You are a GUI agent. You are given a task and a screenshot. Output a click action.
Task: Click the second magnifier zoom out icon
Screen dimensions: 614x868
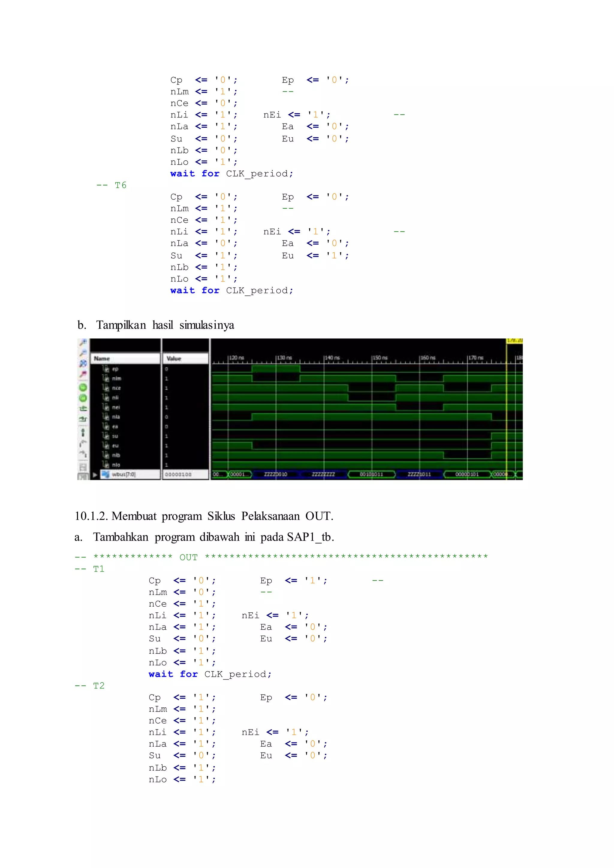click(x=83, y=353)
